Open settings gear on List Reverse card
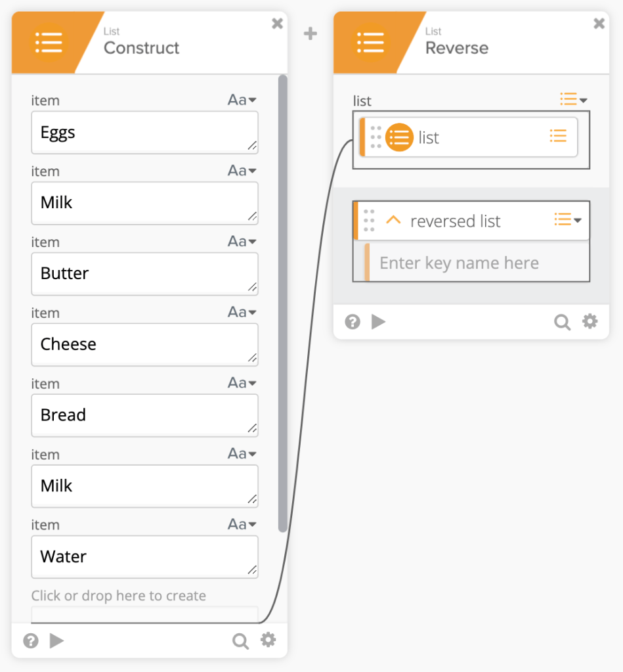This screenshot has height=672, width=623. (x=590, y=321)
